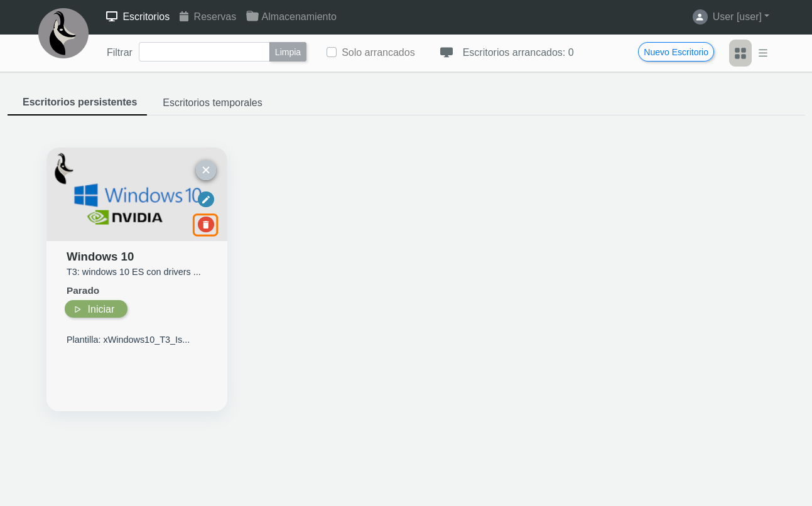Close the Windows 10 card options overlay

coord(206,170)
